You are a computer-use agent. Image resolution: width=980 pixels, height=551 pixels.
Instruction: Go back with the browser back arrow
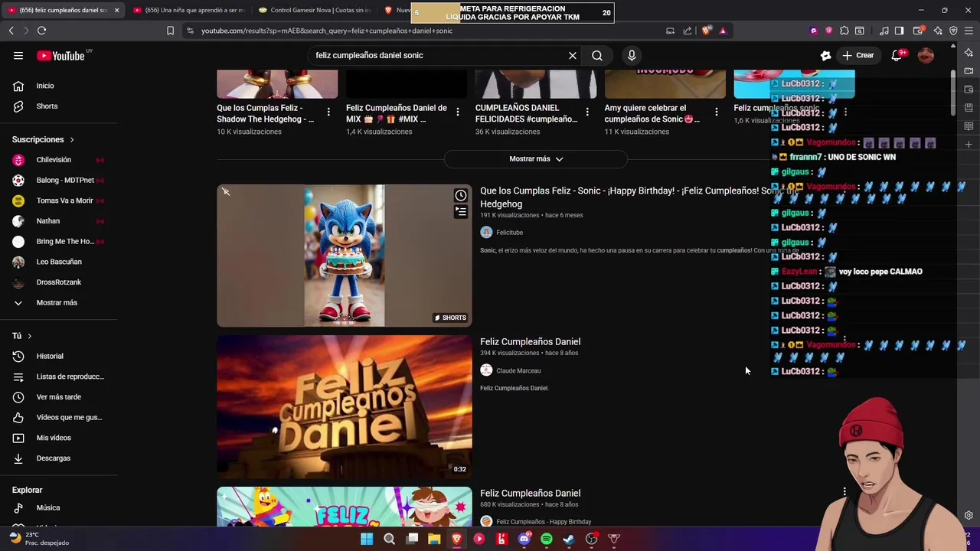[11, 31]
